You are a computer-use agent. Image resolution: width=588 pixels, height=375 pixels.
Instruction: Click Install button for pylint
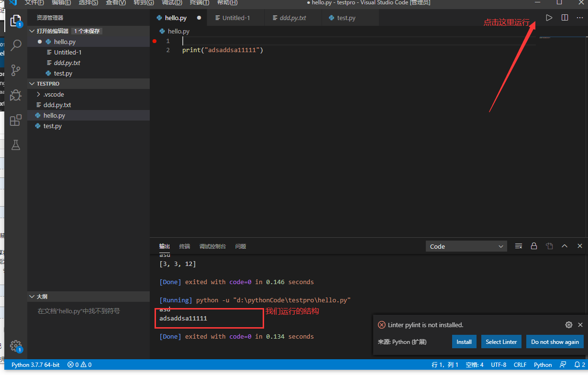coord(464,342)
